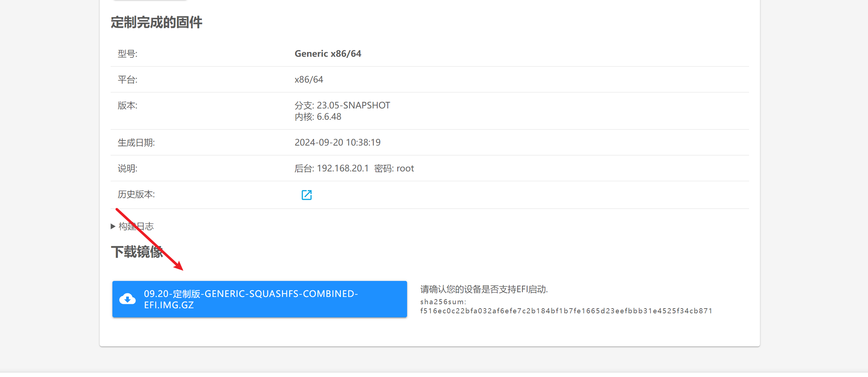Click the 密码: root password text

tap(394, 168)
